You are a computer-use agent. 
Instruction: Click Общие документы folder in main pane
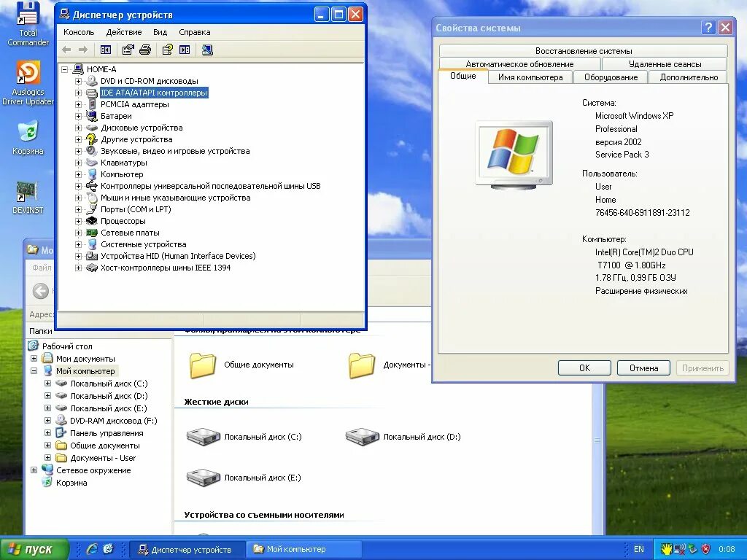pyautogui.click(x=203, y=365)
